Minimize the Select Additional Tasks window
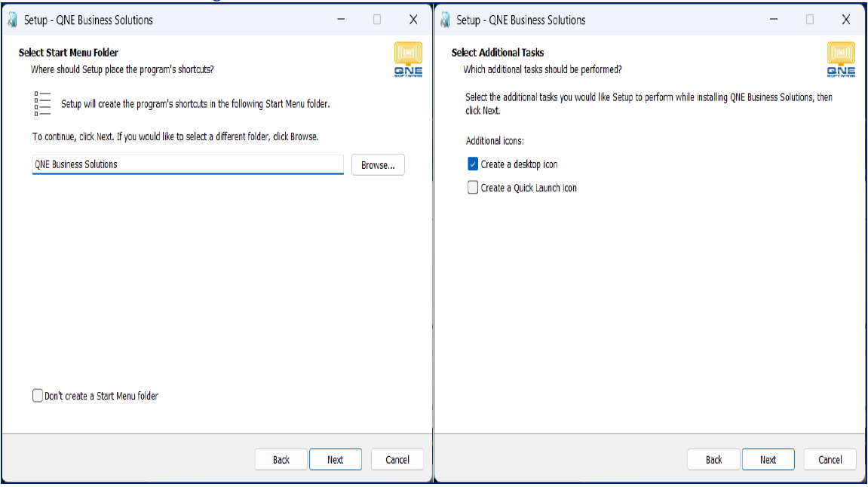This screenshot has width=868, height=487. tap(774, 20)
